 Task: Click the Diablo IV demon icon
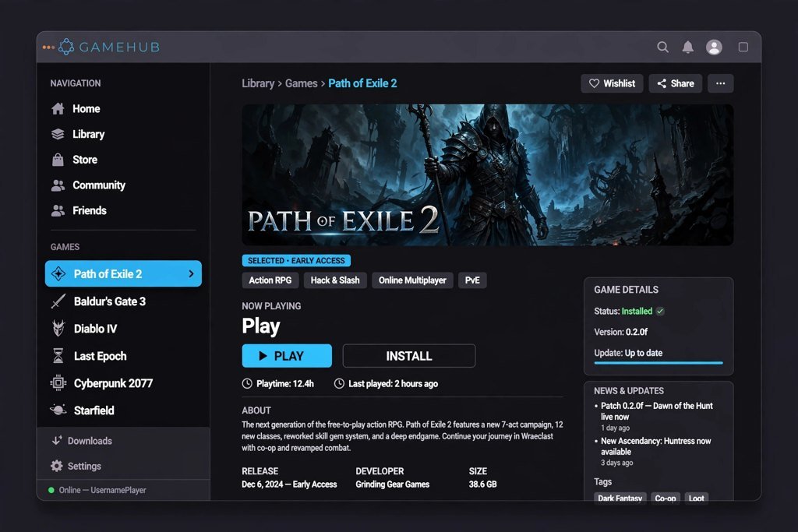pos(58,329)
